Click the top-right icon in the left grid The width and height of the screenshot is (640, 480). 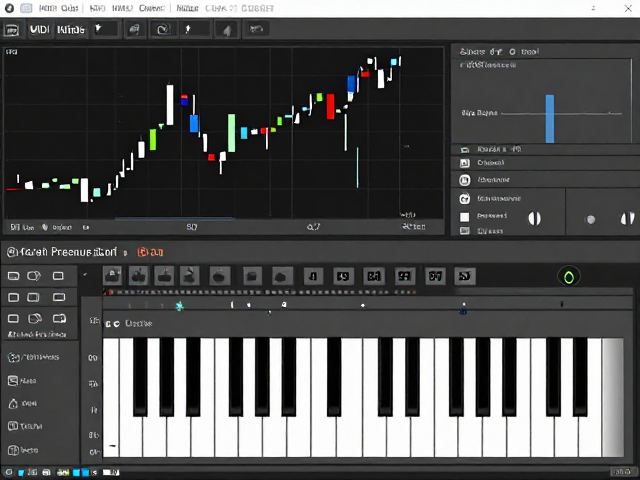[x=58, y=276]
